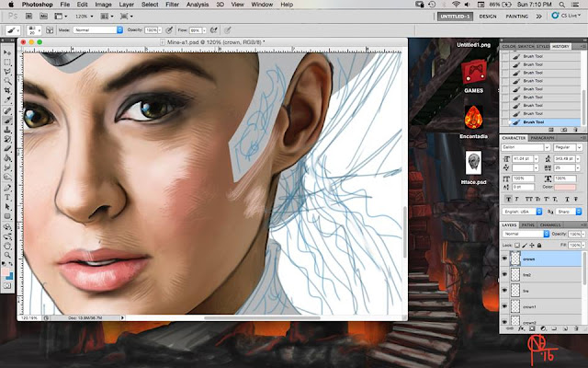Toggle lock image pixels
588x368 pixels.
(x=525, y=246)
